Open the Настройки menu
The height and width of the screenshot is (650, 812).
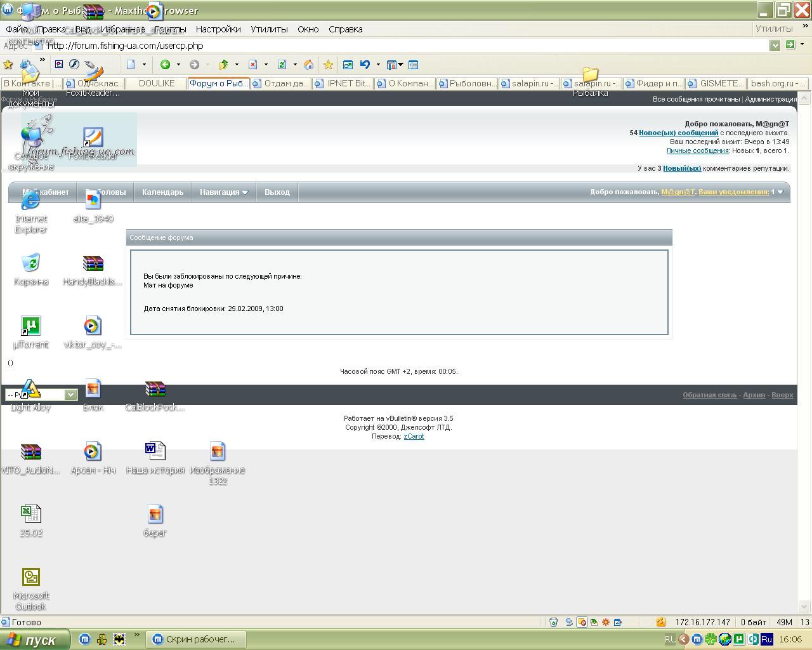click(218, 29)
